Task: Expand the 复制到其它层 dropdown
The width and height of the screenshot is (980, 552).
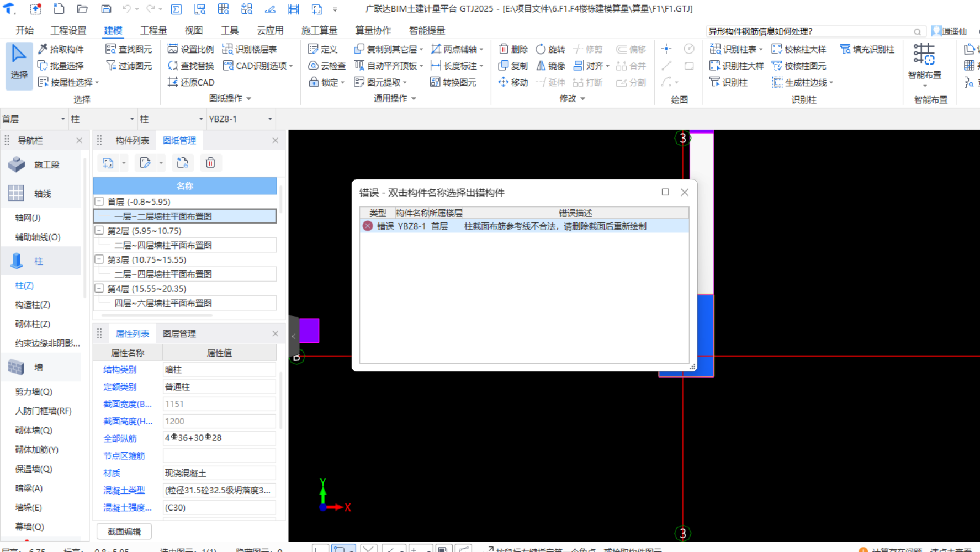Action: point(421,50)
